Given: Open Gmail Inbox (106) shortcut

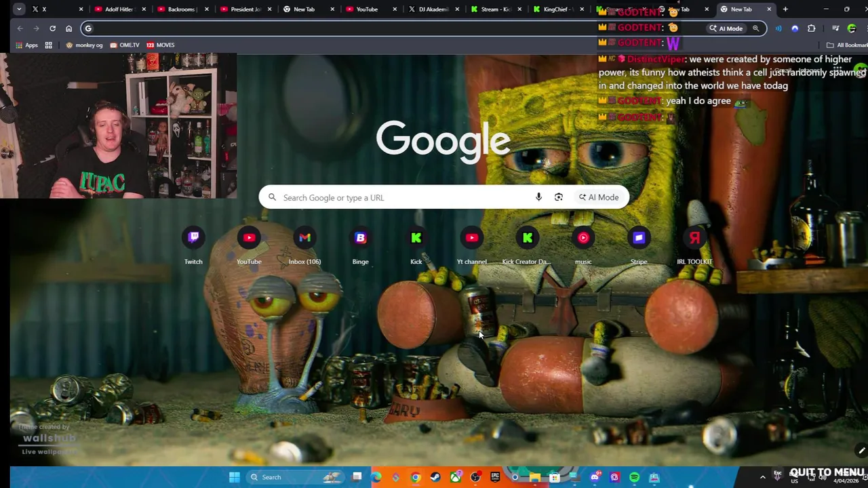Looking at the screenshot, I should (x=304, y=246).
